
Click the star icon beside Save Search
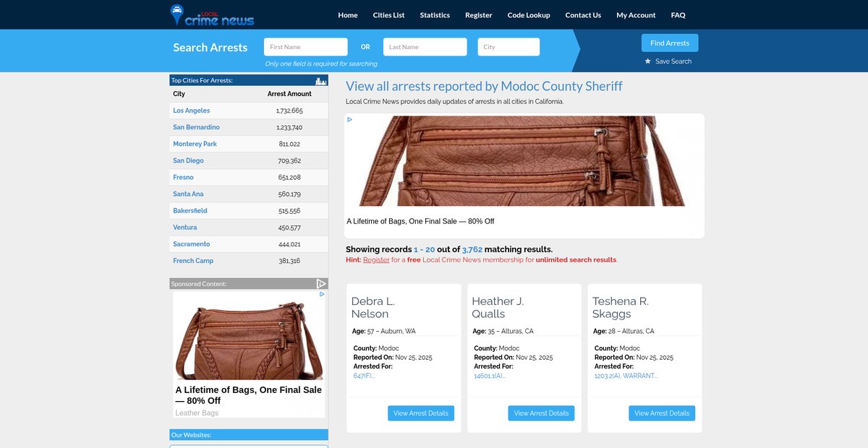(x=648, y=61)
